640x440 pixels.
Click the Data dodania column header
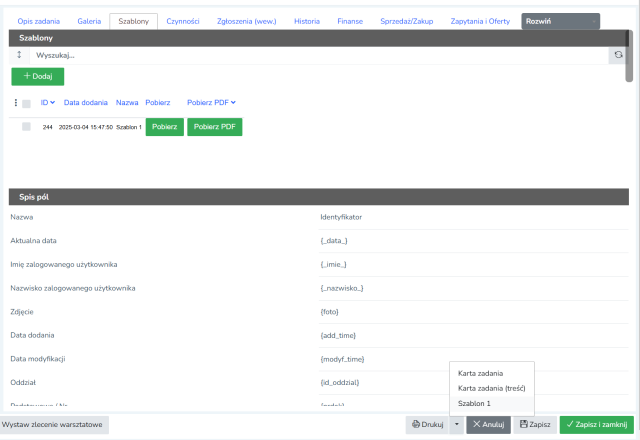pos(86,102)
